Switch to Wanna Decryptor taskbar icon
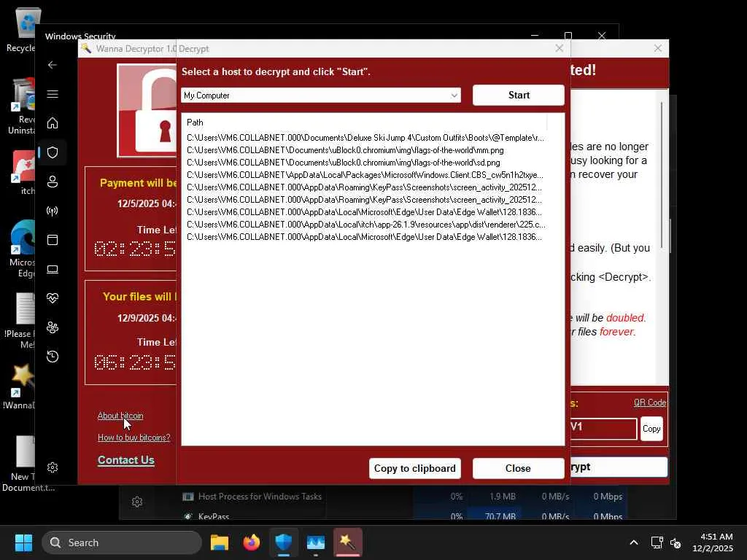 (x=348, y=542)
